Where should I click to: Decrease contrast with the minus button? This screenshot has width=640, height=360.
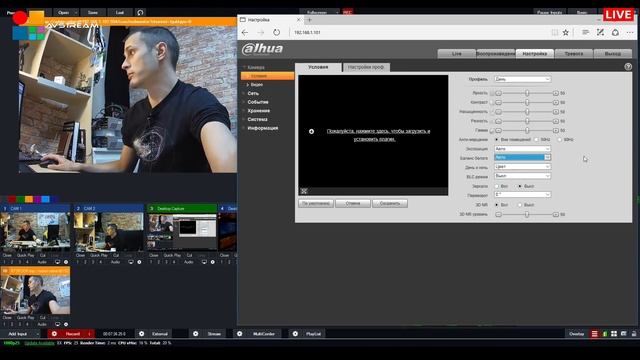[x=498, y=102]
